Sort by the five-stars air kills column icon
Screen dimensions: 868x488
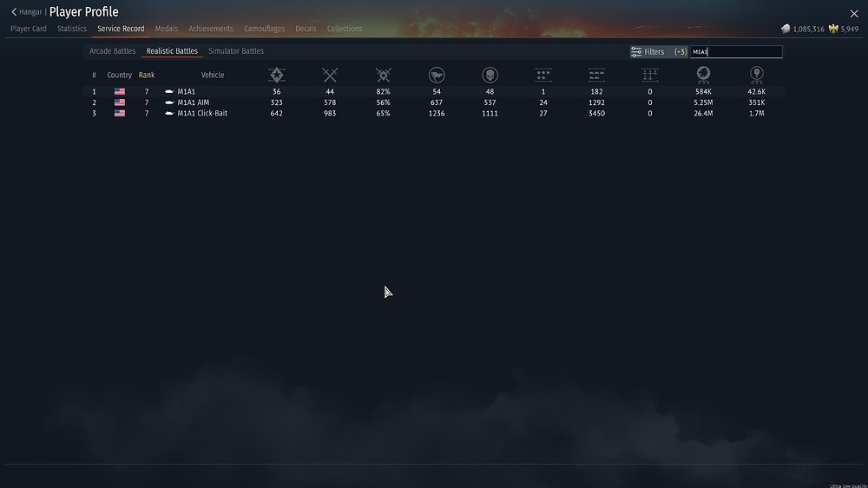(x=543, y=75)
